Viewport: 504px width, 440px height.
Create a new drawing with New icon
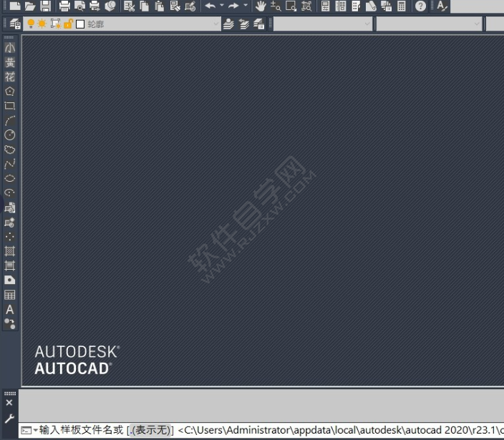(15, 6)
